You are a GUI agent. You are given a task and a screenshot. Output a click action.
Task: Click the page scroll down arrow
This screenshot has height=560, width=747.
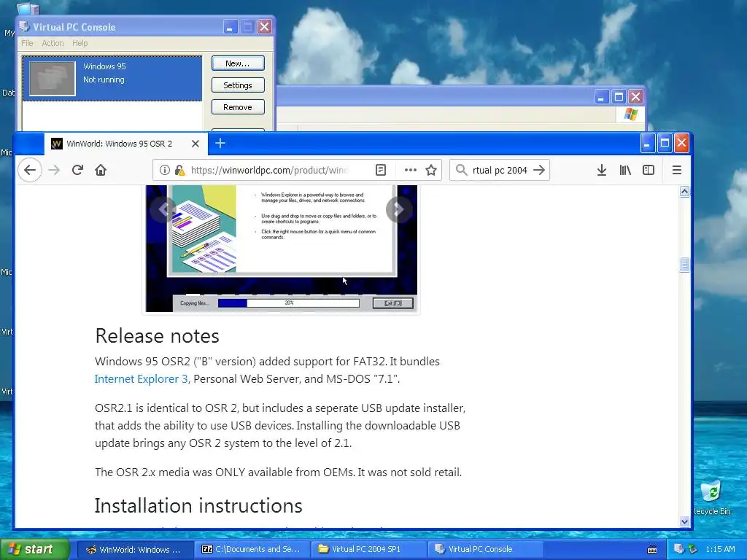coord(684,522)
